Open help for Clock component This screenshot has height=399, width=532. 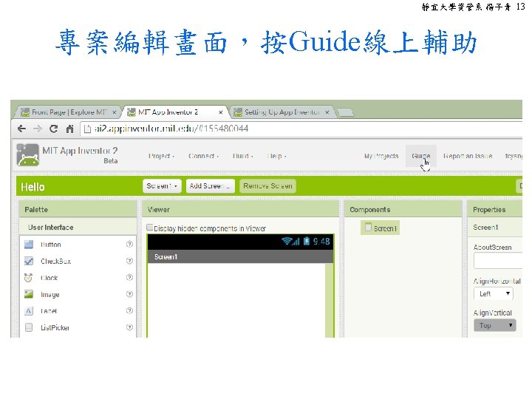point(129,278)
